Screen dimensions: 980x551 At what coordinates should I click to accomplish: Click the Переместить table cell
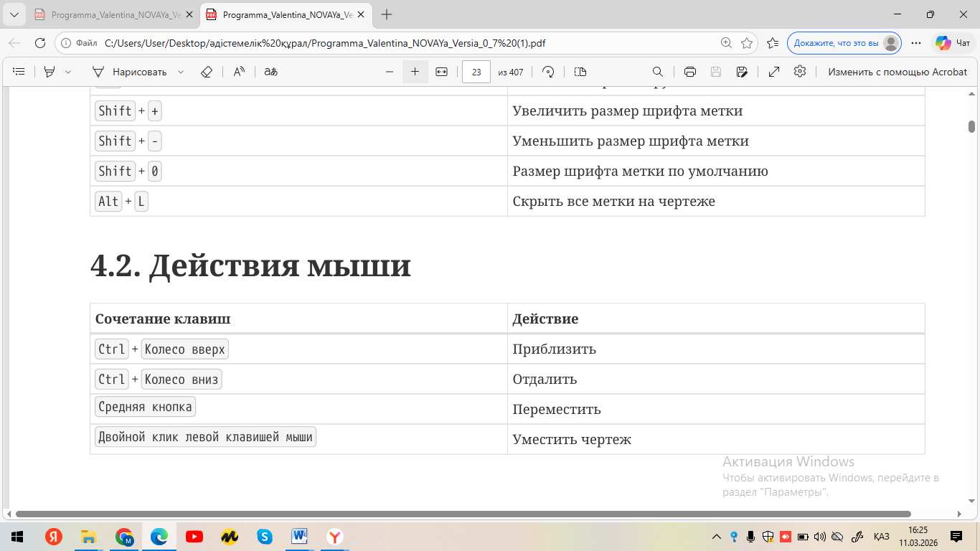point(716,409)
